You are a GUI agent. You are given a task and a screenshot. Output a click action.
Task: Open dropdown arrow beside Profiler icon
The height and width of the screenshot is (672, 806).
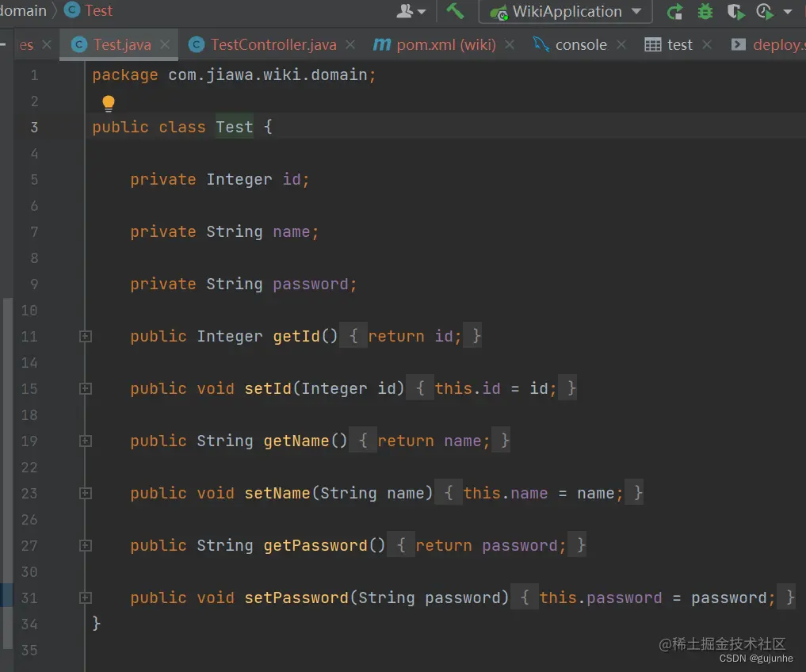pos(788,11)
